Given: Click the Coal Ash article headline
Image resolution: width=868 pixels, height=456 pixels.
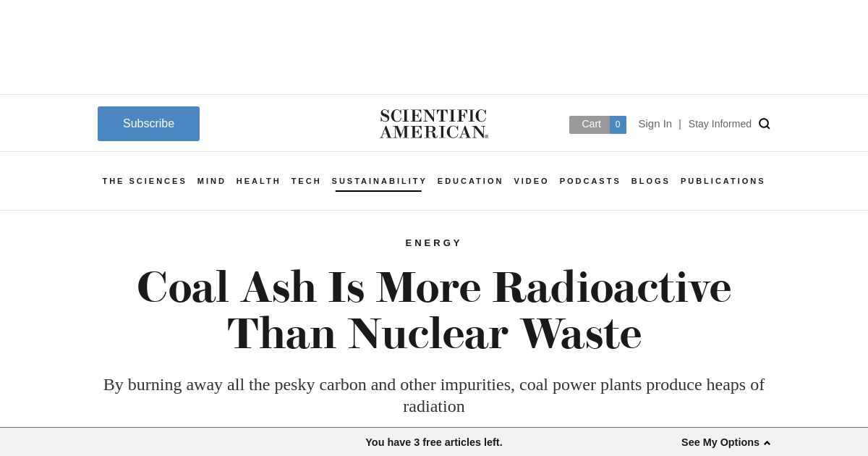Looking at the screenshot, I should pyautogui.click(x=434, y=310).
